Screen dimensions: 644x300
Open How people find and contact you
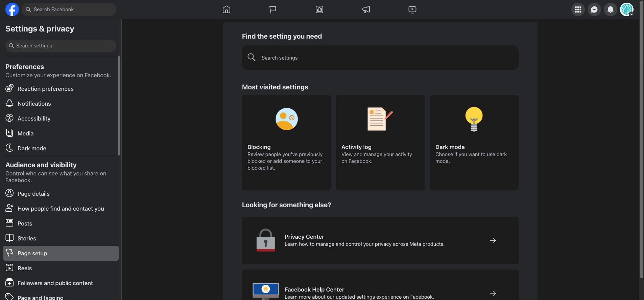pyautogui.click(x=61, y=209)
